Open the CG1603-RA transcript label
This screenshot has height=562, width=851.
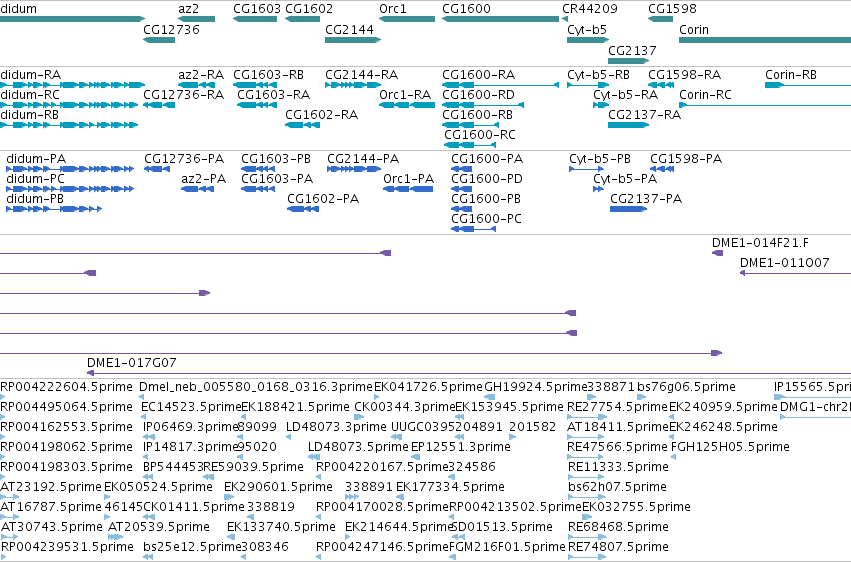click(274, 95)
